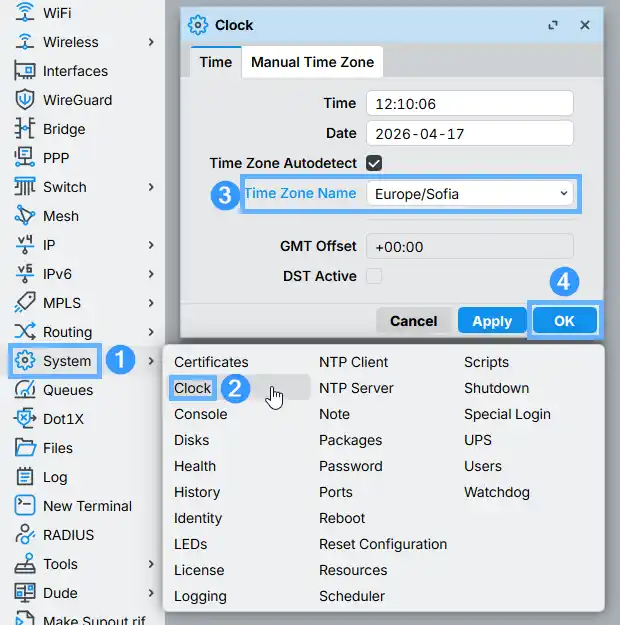The width and height of the screenshot is (620, 625).
Task: Click the Apply button
Action: (492, 321)
